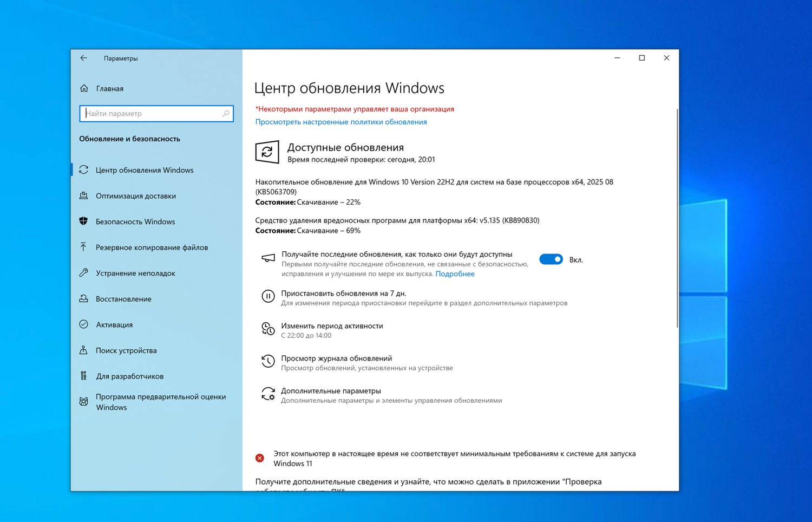The width and height of the screenshot is (812, 522).
Task: Click the gear-sync icon beside Дополнительные параметры
Action: [268, 394]
